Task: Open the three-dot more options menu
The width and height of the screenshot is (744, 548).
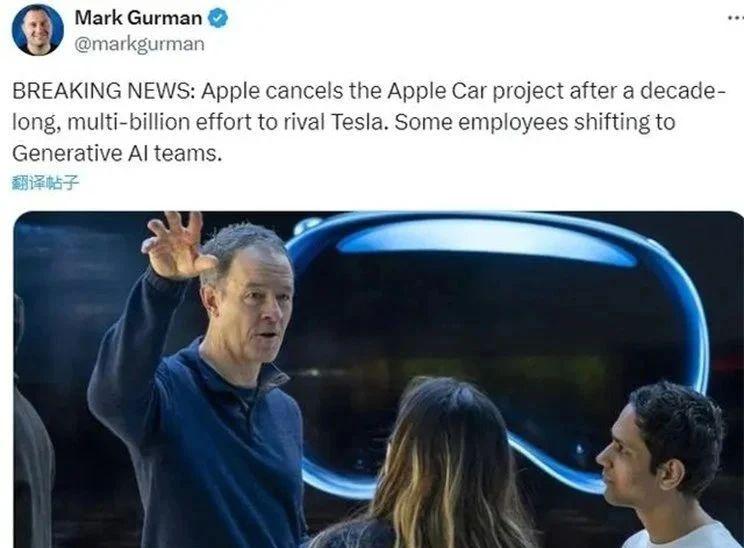Action: [735, 18]
